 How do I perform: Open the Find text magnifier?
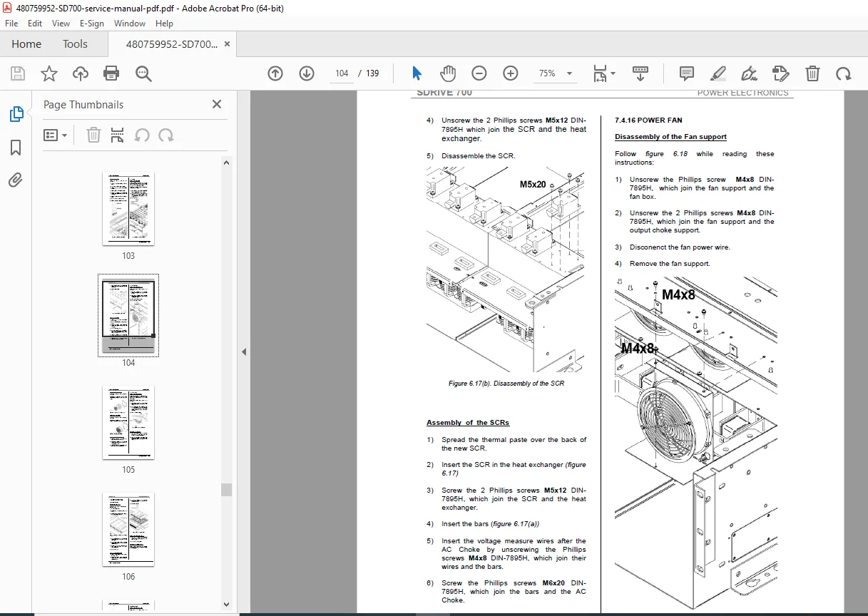coord(143,73)
